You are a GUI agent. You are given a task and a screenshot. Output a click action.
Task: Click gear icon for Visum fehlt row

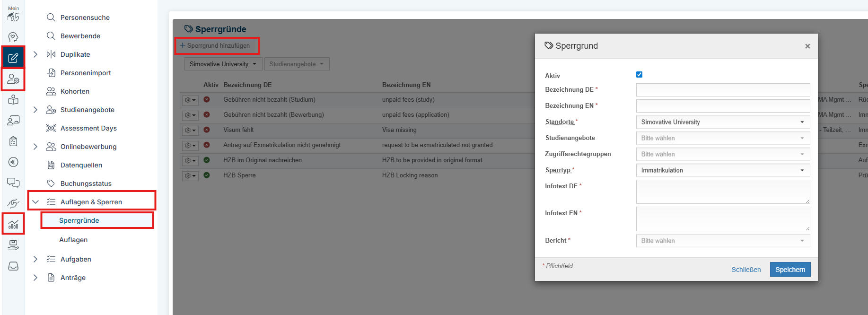(190, 130)
